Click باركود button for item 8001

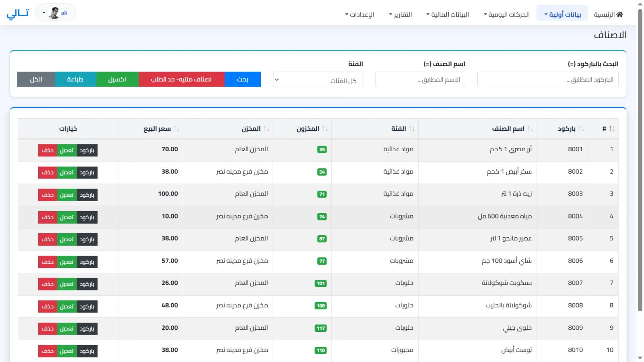coord(87,150)
